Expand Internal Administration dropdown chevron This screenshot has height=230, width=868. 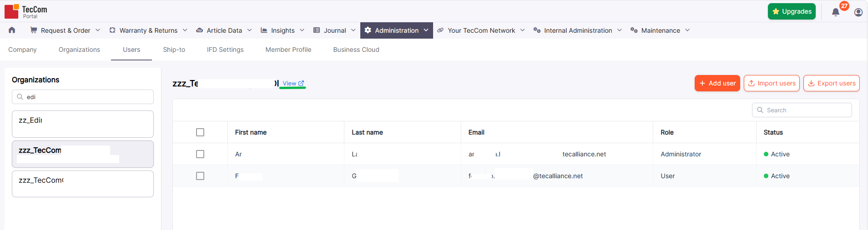[620, 30]
